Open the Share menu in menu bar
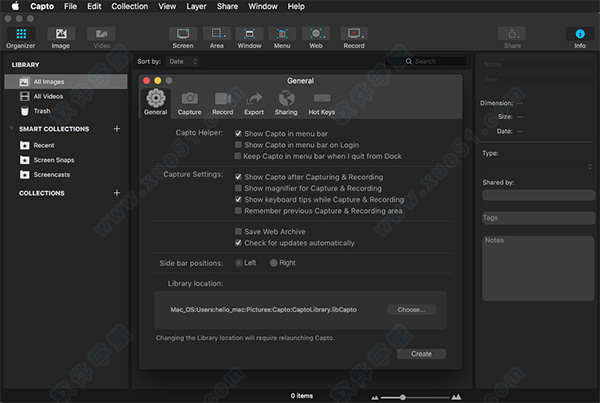Viewport: 600px width, 403px height. [227, 6]
